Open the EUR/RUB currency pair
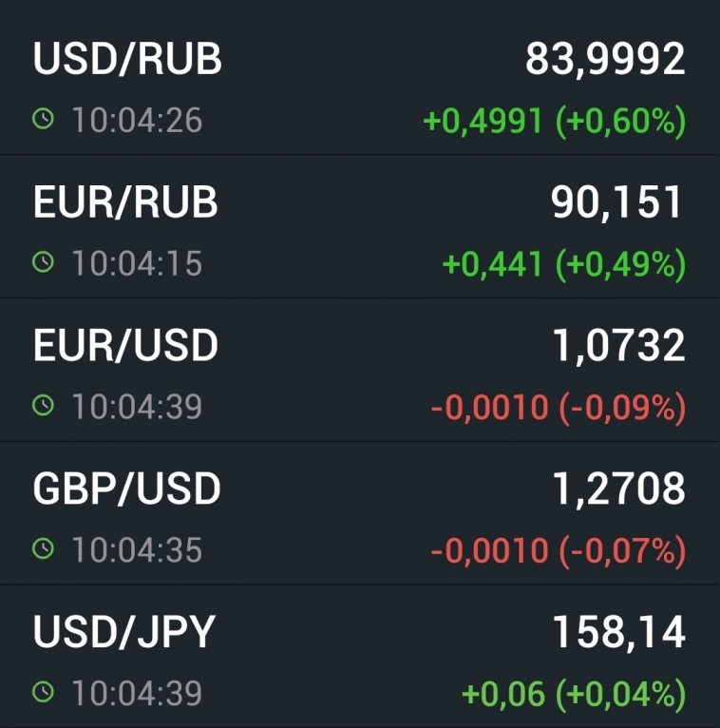 click(x=125, y=202)
